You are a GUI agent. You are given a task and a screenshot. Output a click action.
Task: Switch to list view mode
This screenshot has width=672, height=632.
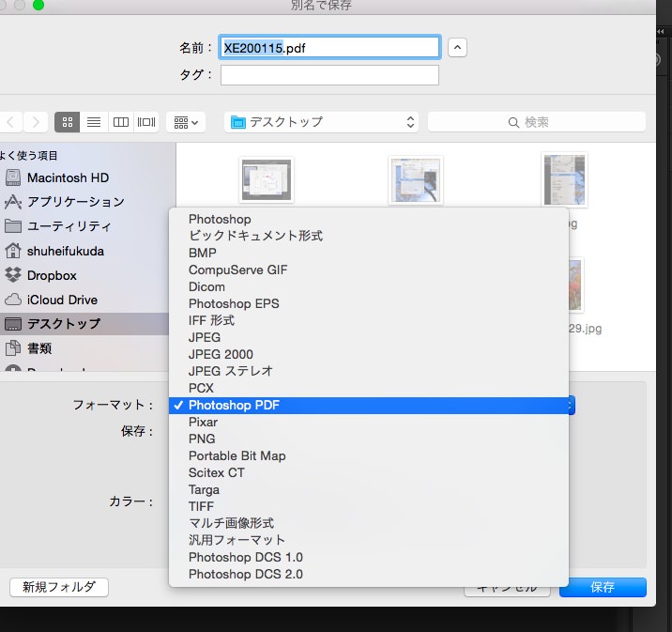(94, 123)
